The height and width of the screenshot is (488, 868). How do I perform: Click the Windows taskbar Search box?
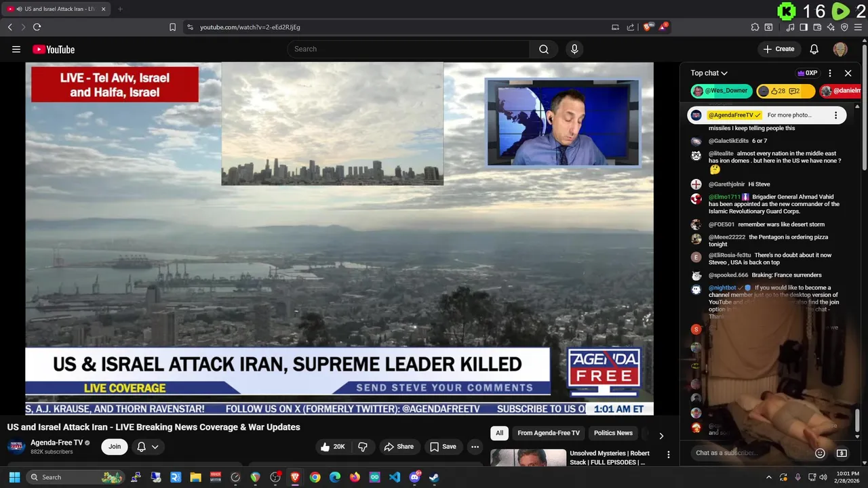click(x=75, y=477)
